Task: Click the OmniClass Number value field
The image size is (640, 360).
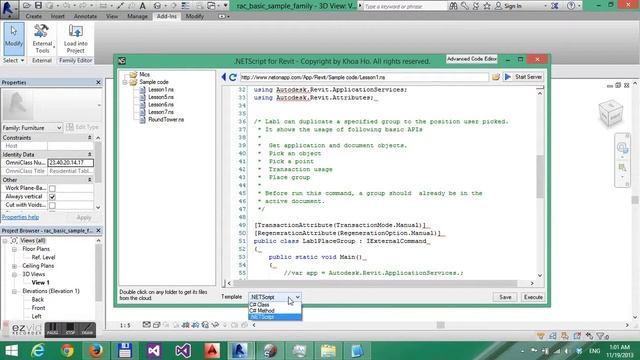Action: pyautogui.click(x=71, y=162)
